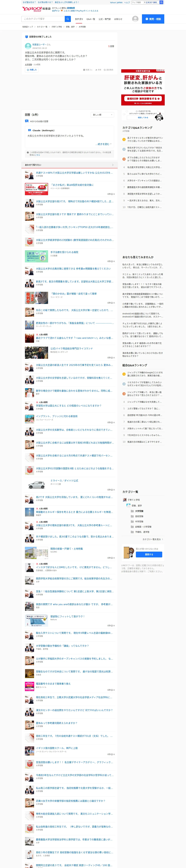
Task: Open the 新しい順 sort dropdown
Action: pos(103,115)
